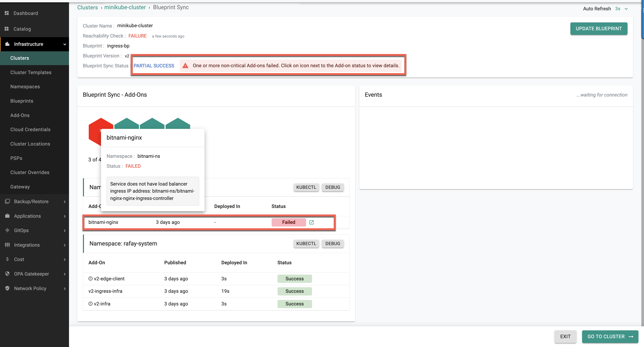Click Success badge for v2-edge-client
Image resolution: width=644 pixels, height=347 pixels.
[295, 279]
